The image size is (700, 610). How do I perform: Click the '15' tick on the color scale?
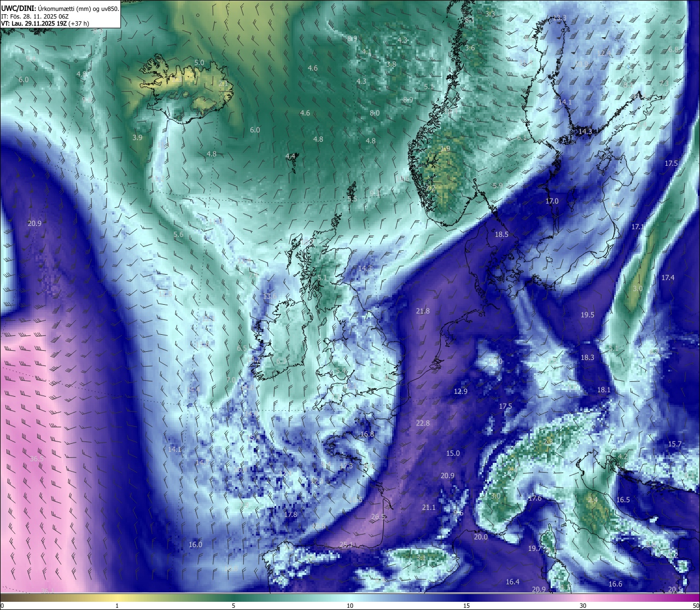click(466, 606)
